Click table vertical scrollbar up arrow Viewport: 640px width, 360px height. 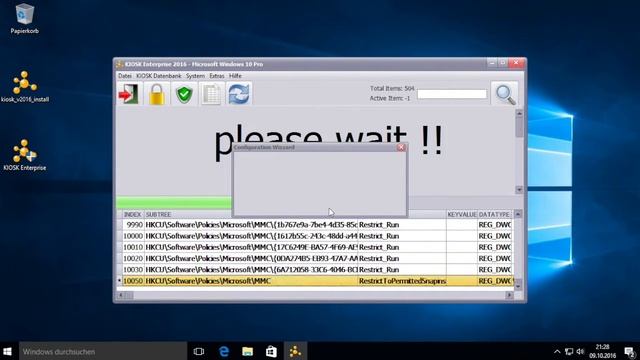point(518,214)
